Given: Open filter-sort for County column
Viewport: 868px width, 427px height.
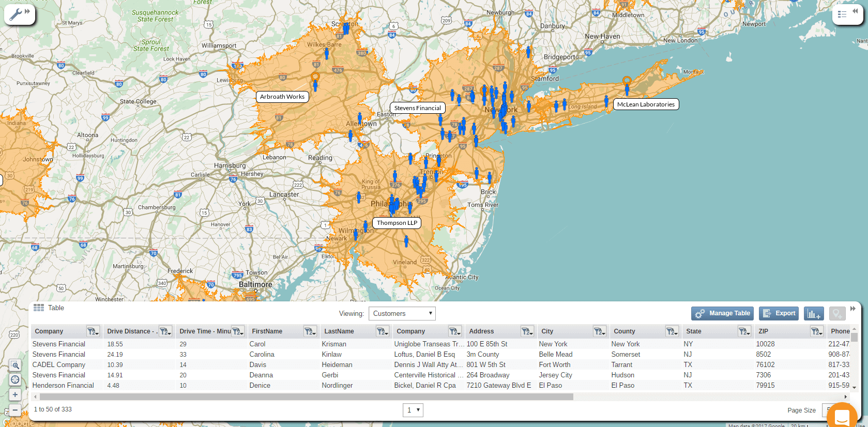Looking at the screenshot, I should point(672,331).
